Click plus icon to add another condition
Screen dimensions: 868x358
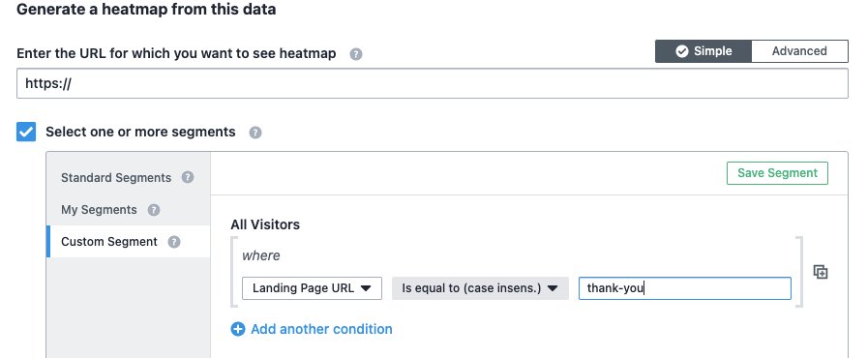[238, 329]
